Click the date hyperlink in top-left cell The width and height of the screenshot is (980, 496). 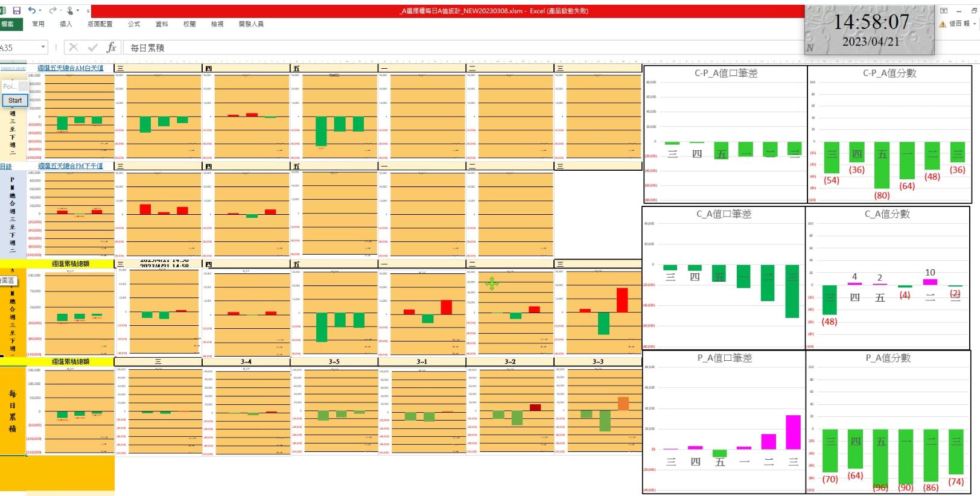13,69
